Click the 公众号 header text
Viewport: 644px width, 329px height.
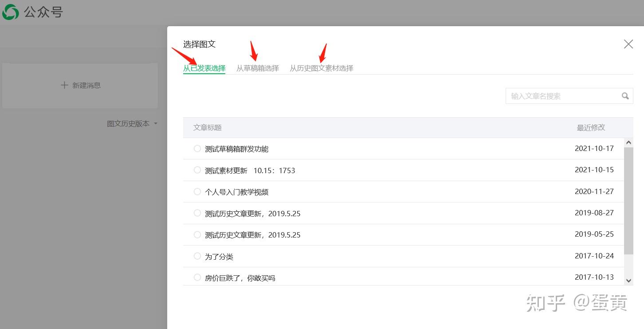click(x=43, y=12)
